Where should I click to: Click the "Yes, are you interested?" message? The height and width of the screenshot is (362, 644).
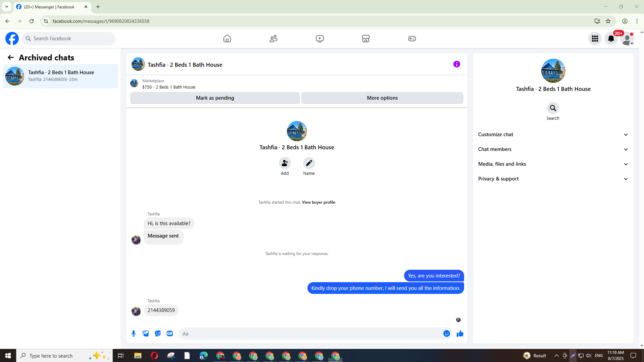click(434, 276)
